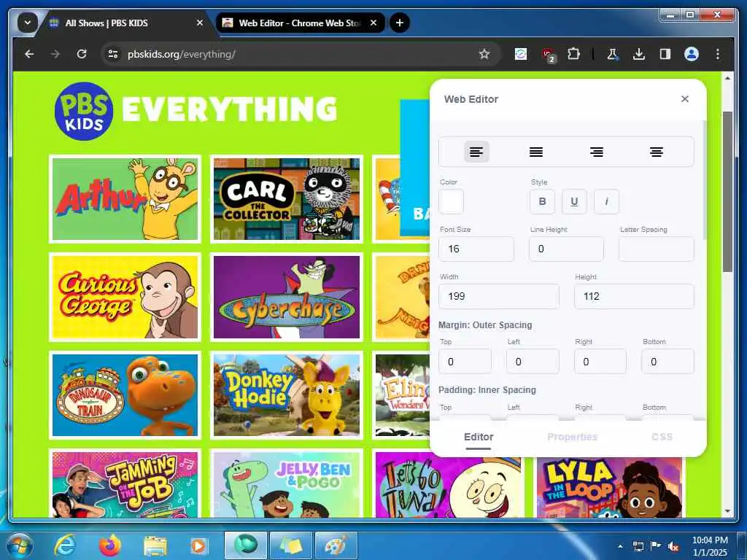The image size is (747, 560).
Task: Toggle the browser side panel
Action: tap(665, 54)
